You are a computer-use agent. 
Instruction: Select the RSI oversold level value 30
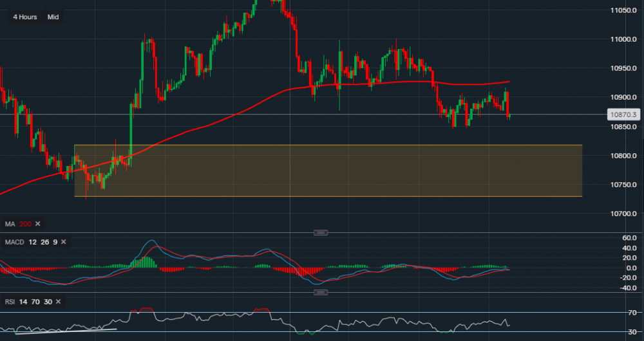tap(47, 302)
